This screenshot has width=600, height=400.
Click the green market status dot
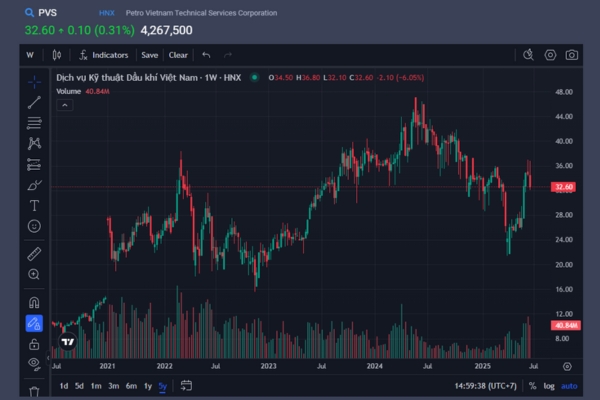coord(254,78)
